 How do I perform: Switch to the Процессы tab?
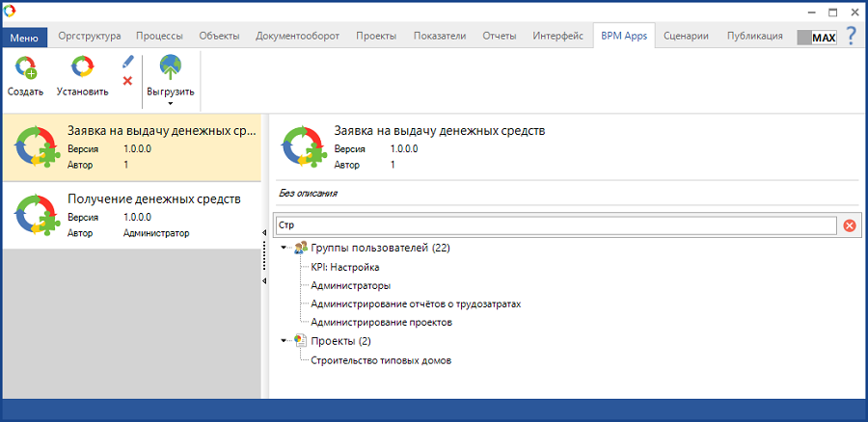[x=159, y=37]
